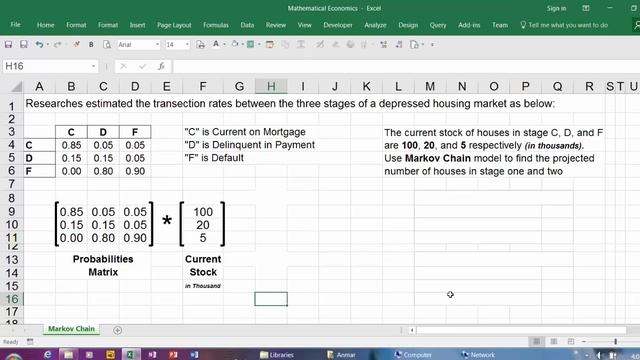This screenshot has width=640, height=360.
Task: Select the Markov Chain sheet tab
Action: click(x=71, y=329)
